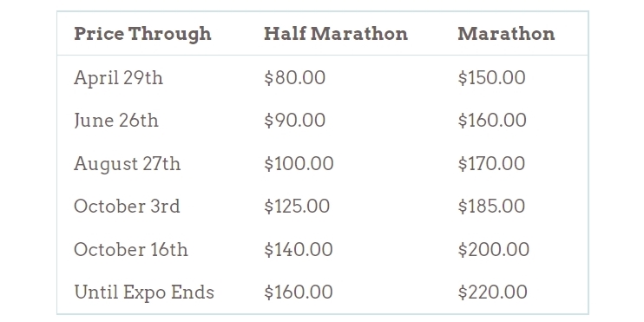The image size is (644, 322).
Task: Click the $140.00 half marathon price
Action: (299, 249)
